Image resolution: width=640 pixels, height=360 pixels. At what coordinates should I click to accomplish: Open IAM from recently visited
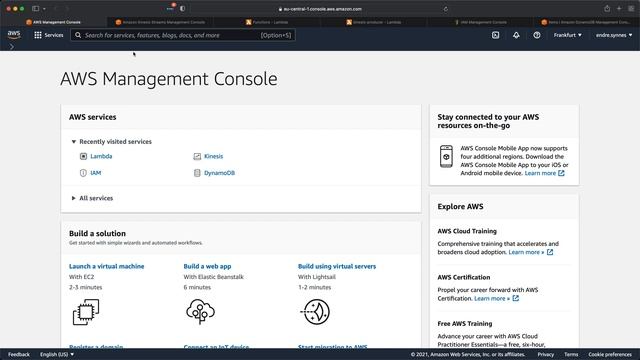(x=96, y=173)
